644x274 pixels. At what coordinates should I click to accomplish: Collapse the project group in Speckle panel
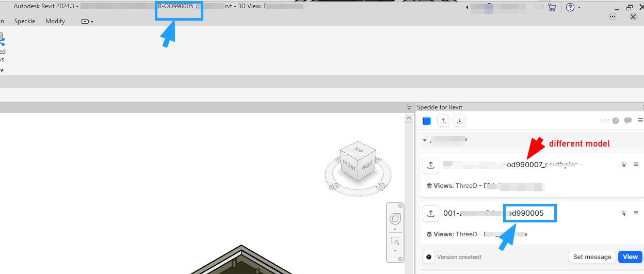424,140
